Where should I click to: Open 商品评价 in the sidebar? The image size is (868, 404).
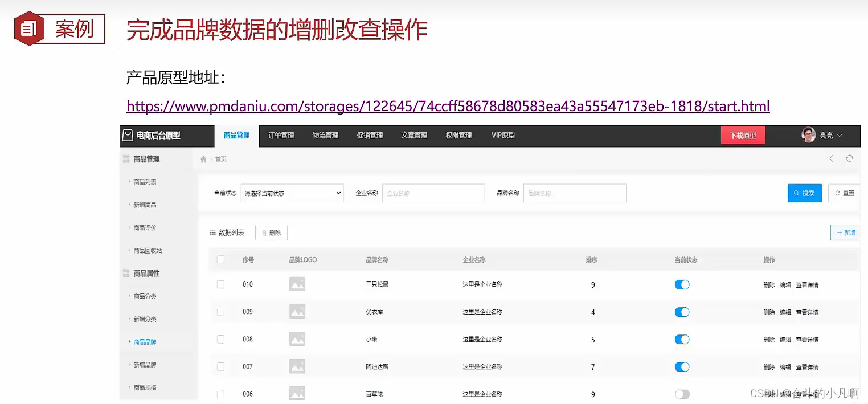[x=145, y=228]
